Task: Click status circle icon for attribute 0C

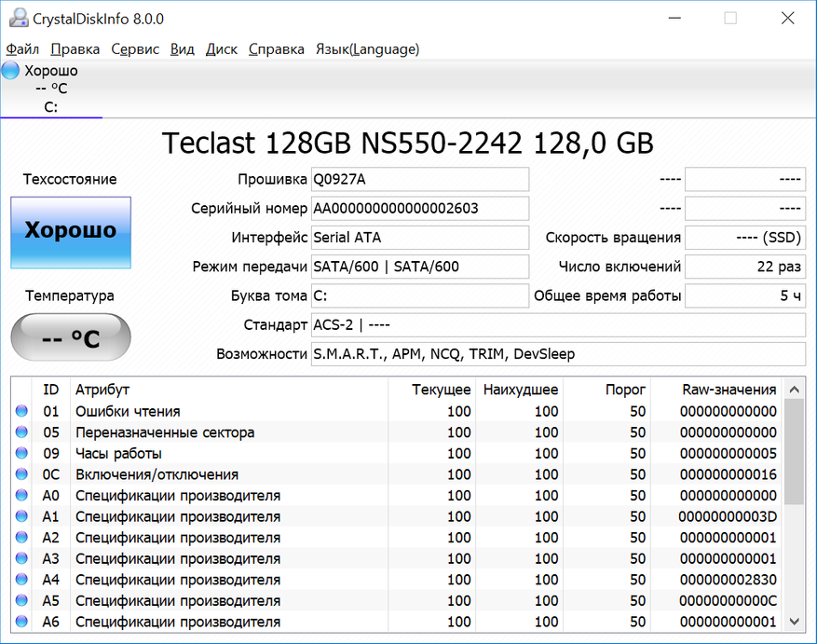Action: [x=22, y=475]
